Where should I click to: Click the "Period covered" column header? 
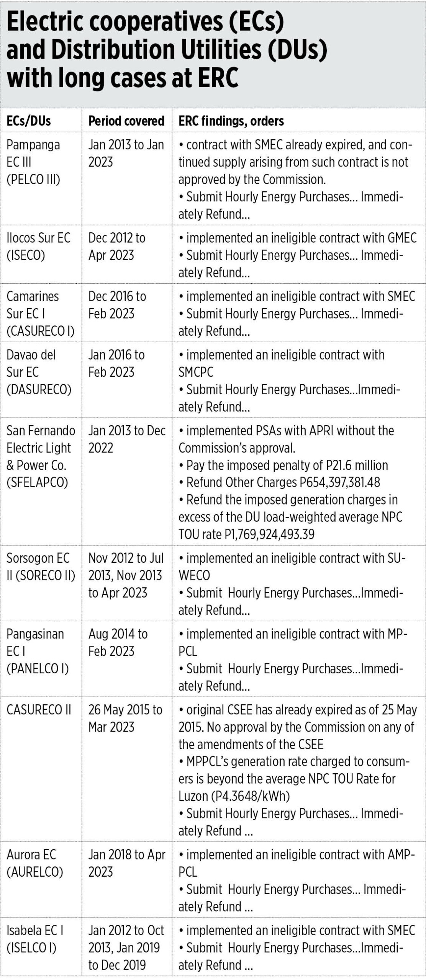pos(126,121)
